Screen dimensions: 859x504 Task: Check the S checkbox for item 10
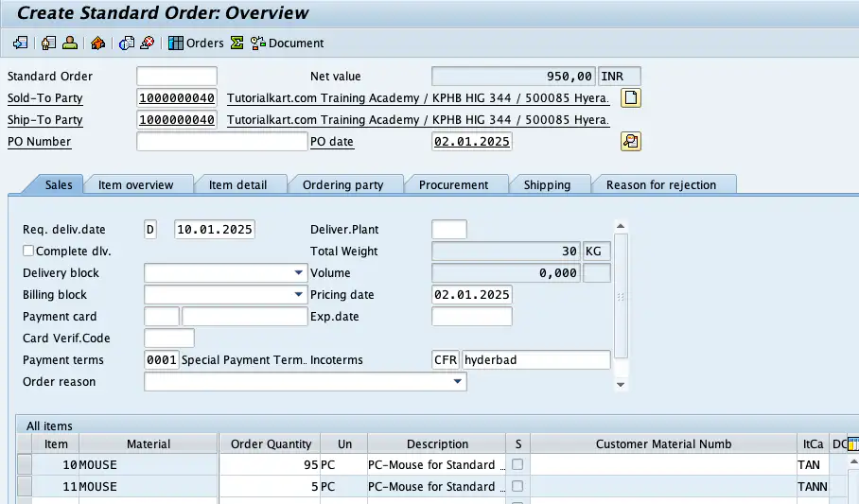(517, 464)
